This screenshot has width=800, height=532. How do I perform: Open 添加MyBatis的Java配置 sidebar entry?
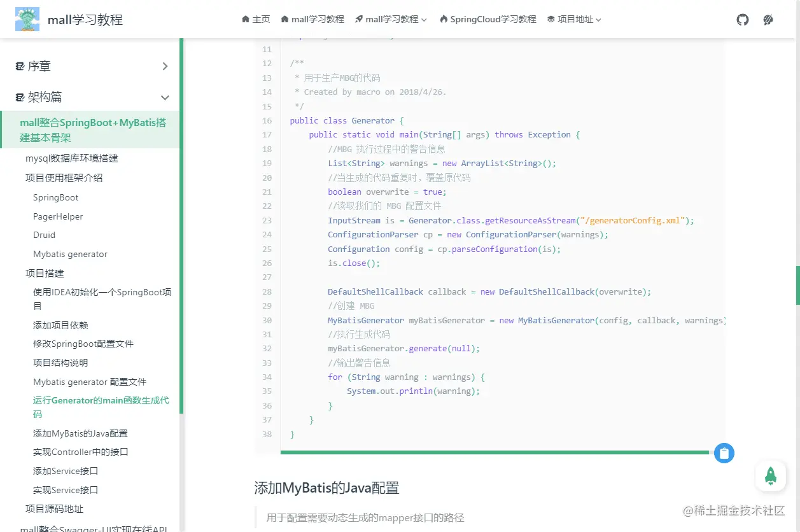pos(80,433)
